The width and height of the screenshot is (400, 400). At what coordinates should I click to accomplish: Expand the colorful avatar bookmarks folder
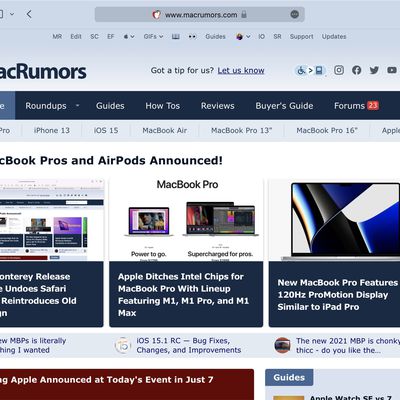tap(243, 37)
